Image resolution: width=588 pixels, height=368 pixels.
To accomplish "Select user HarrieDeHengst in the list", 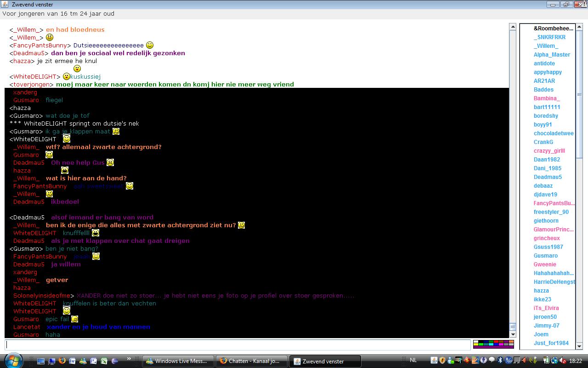I will [554, 282].
